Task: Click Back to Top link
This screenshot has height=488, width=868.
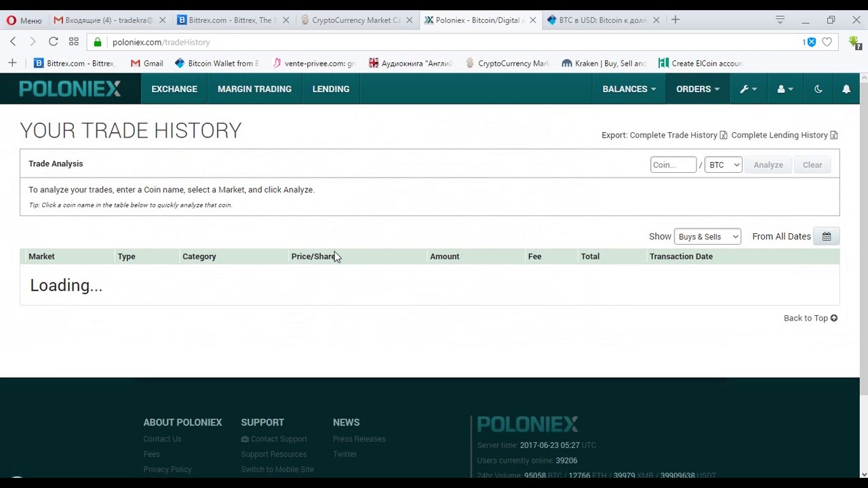Action: point(810,318)
